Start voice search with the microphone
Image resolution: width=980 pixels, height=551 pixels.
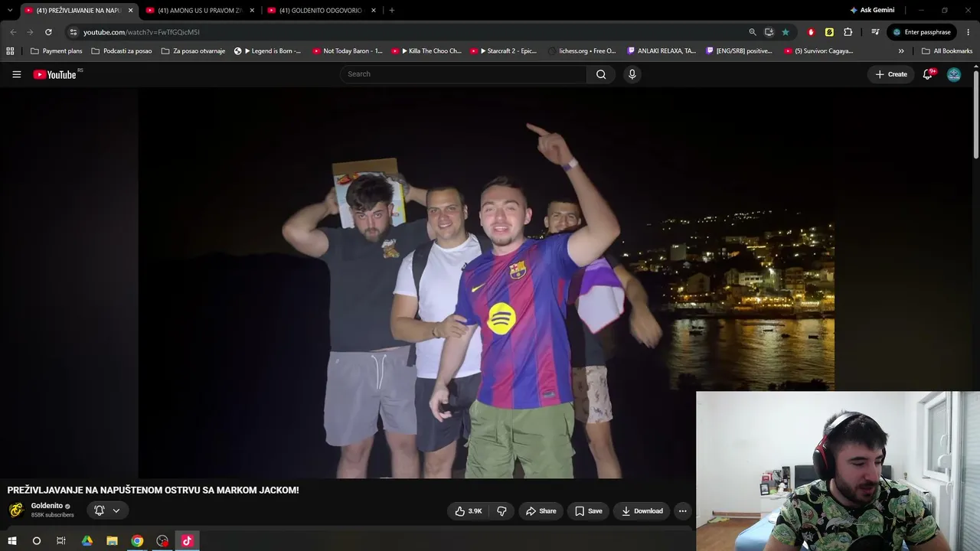point(632,74)
